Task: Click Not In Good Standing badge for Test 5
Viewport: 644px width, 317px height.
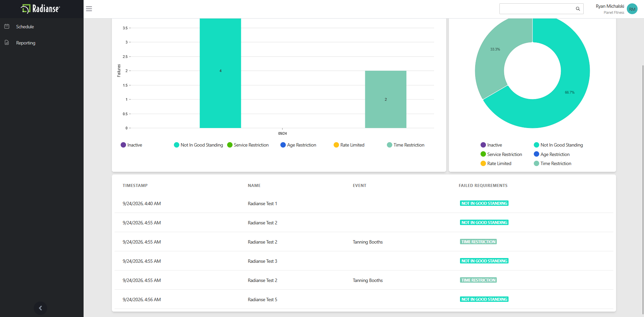Action: [484, 299]
